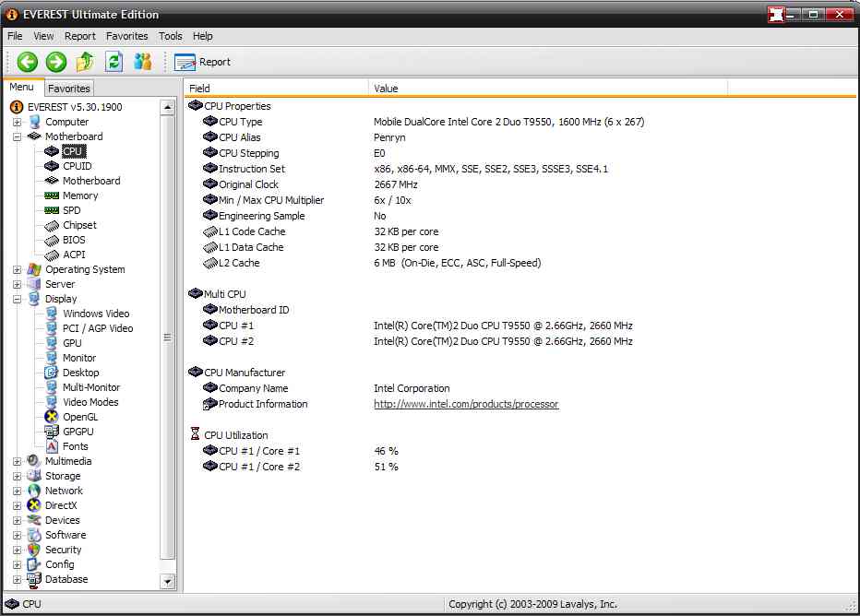Click the tree scrollbar down arrow

tap(168, 581)
